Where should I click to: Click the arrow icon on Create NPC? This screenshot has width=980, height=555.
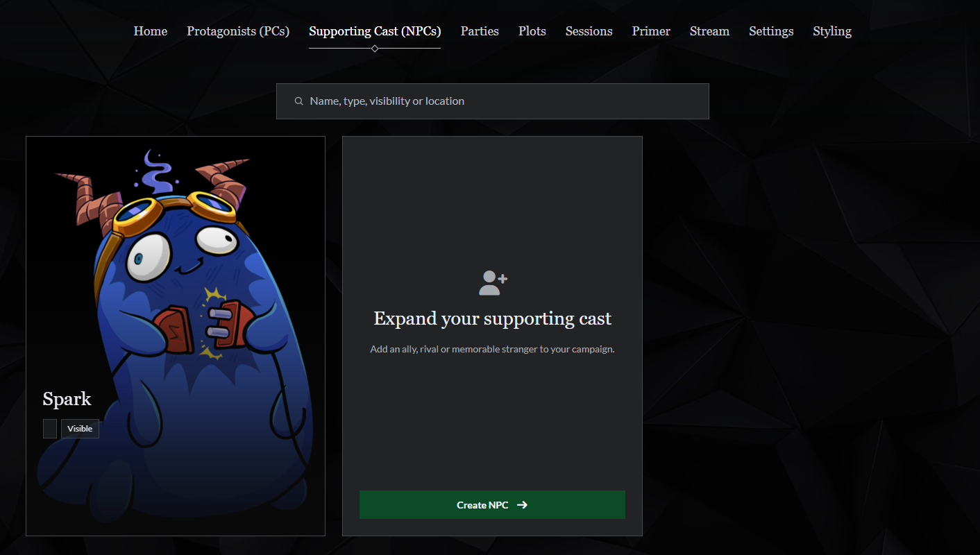tap(522, 505)
